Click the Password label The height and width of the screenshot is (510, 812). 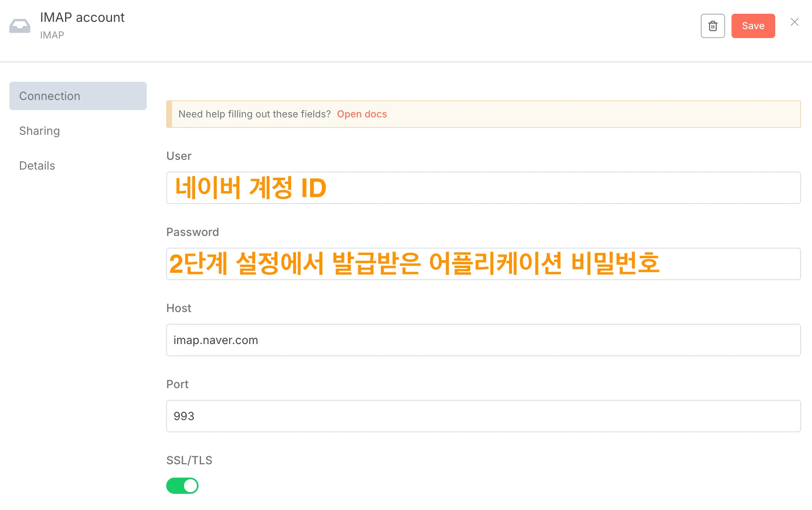pos(192,232)
